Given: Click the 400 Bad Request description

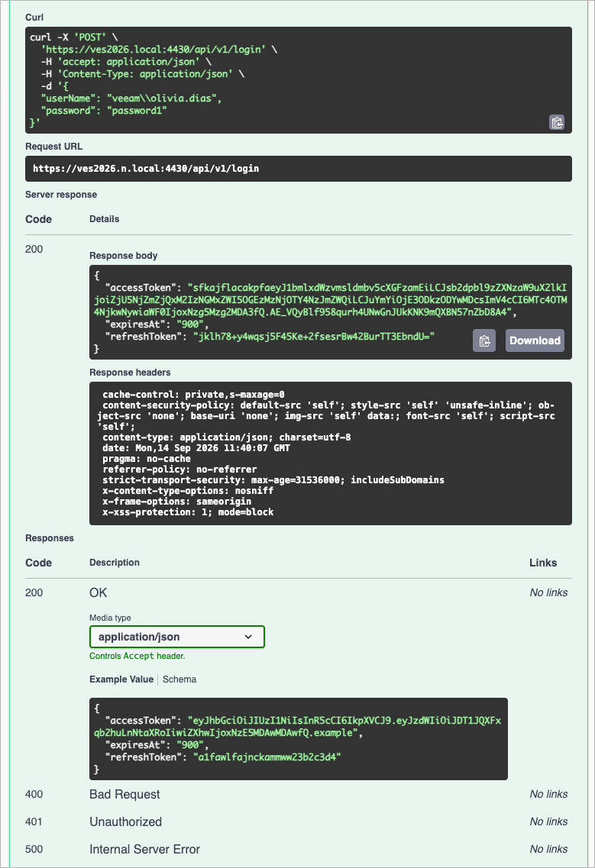Looking at the screenshot, I should coord(124,795).
